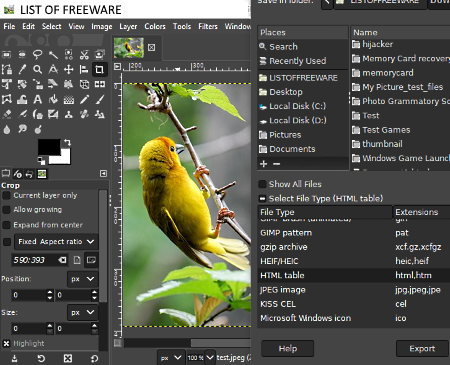This screenshot has height=365, width=450.
Task: Check Show All Files
Action: pyautogui.click(x=263, y=184)
